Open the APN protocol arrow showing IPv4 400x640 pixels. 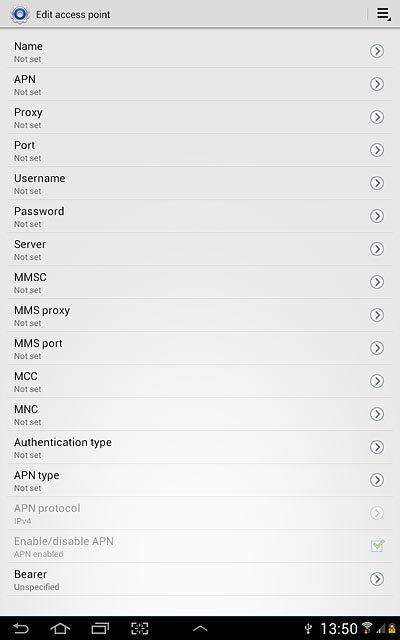[377, 513]
